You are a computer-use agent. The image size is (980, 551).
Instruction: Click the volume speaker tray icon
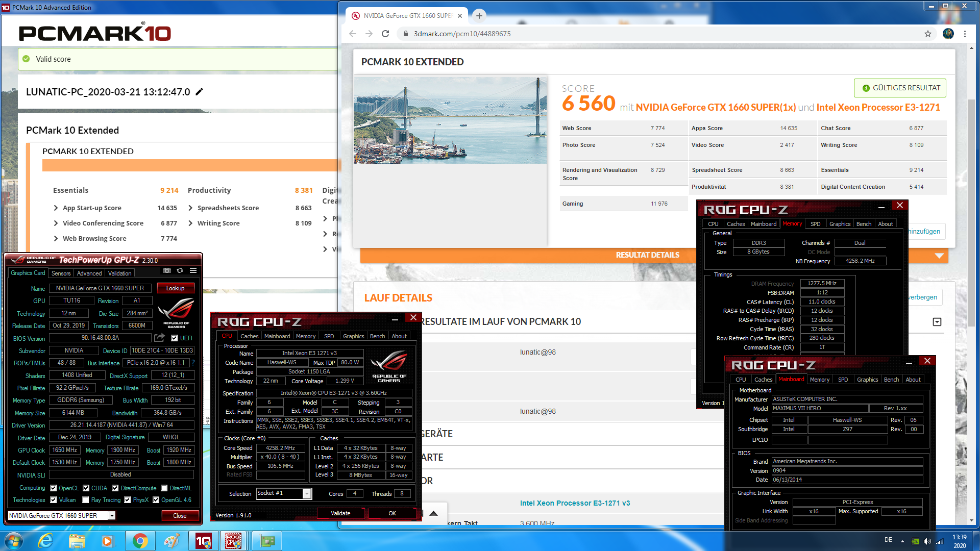click(x=927, y=541)
